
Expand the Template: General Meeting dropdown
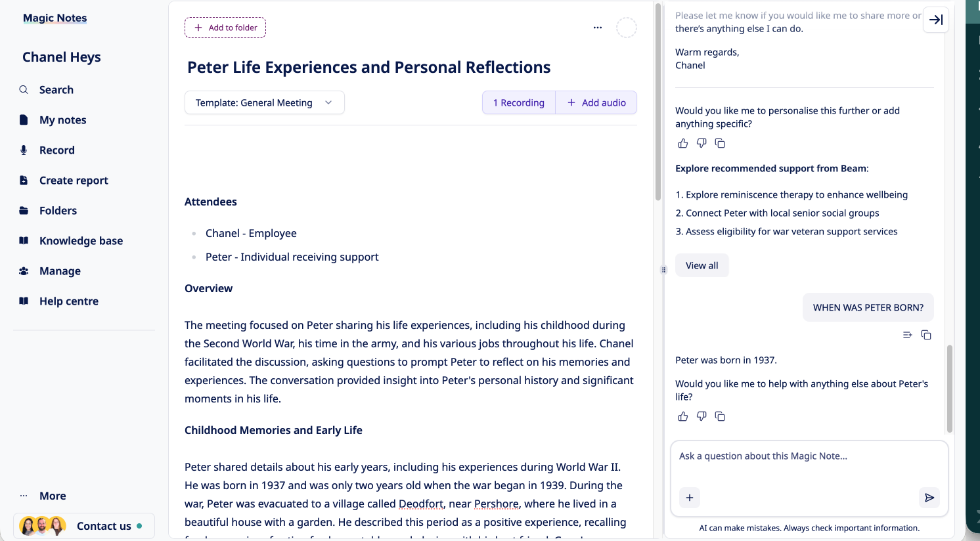click(x=264, y=102)
